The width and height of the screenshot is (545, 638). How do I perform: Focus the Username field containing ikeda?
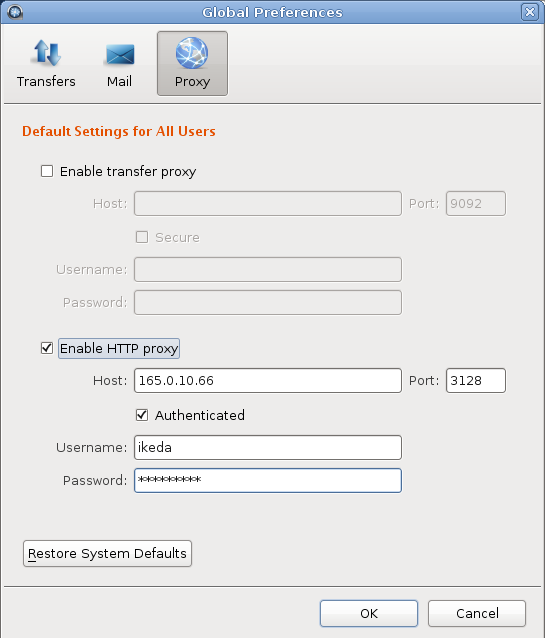click(x=268, y=448)
